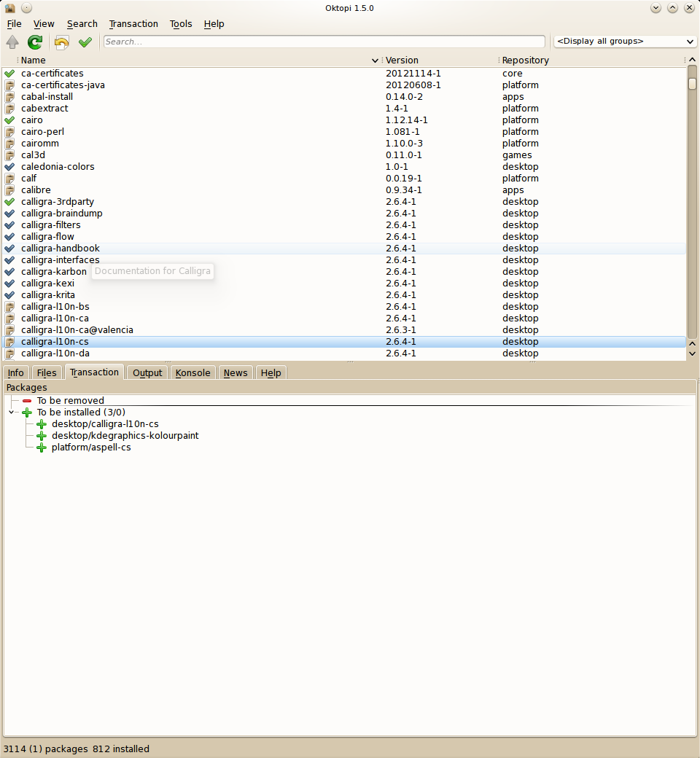This screenshot has width=700, height=758.
Task: Switch to the Files tab
Action: point(47,372)
